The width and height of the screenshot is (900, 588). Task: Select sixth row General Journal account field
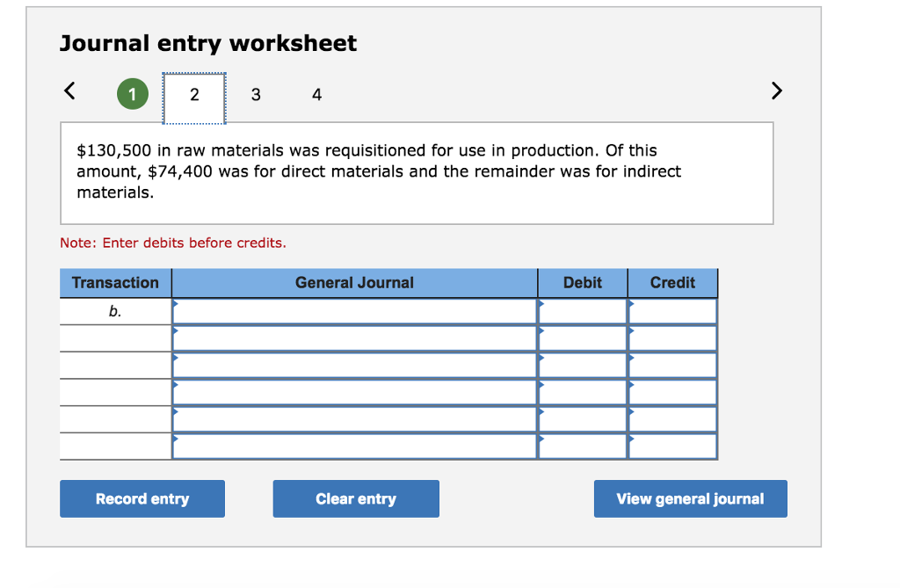(355, 446)
